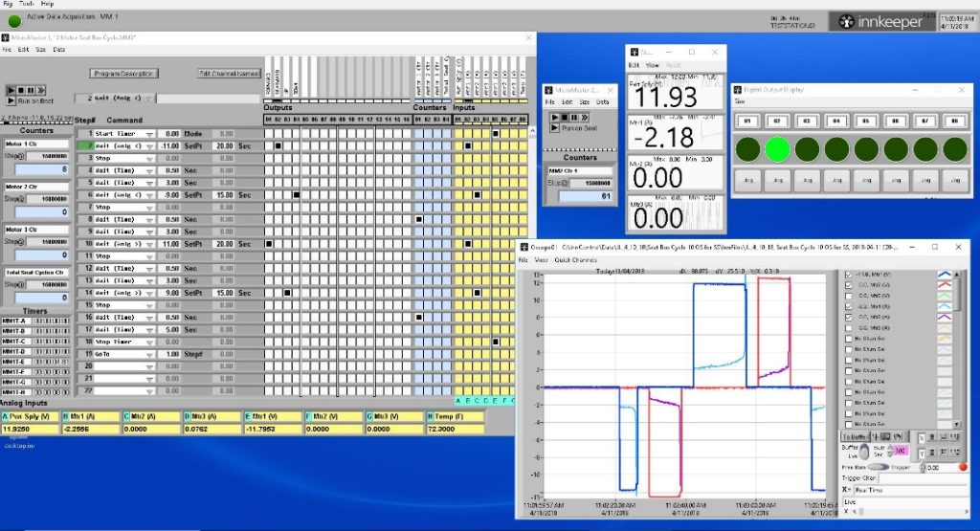Open step 1 Start Timer command dropdown
The height and width of the screenshot is (531, 980).
pyautogui.click(x=149, y=134)
